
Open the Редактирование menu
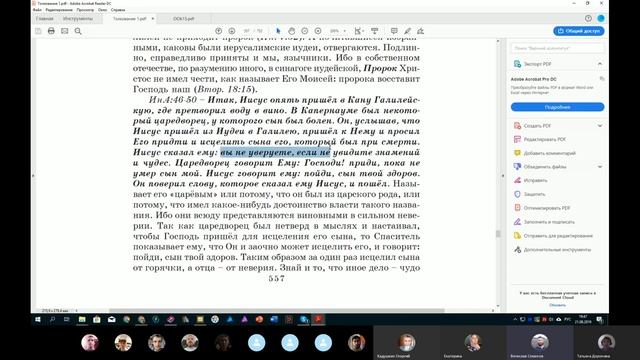59,10
